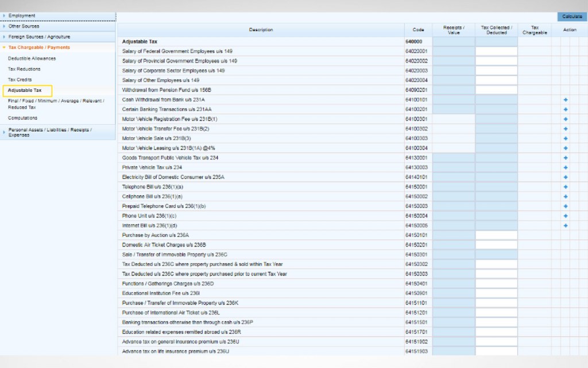588x368 pixels.
Task: Click add icon for Purchase by Auction u/s 236A
Action: (x=566, y=235)
